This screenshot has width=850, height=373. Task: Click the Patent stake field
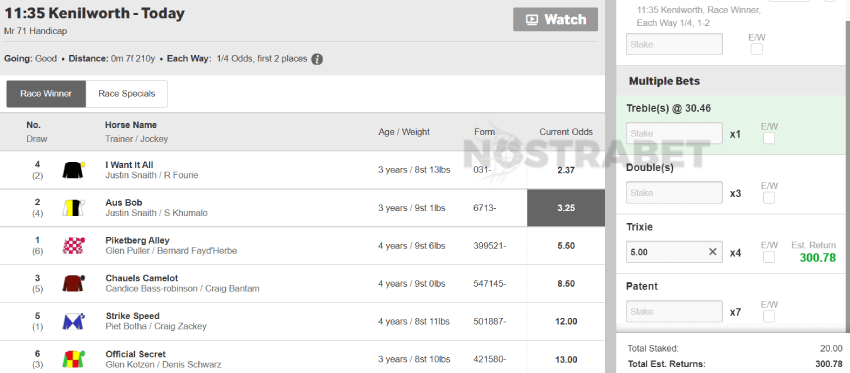(674, 311)
